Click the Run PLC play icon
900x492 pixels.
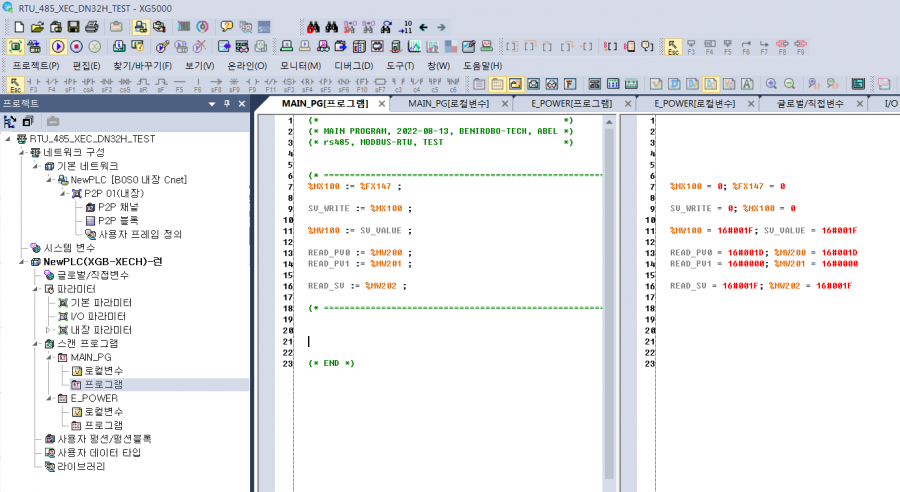[x=56, y=46]
